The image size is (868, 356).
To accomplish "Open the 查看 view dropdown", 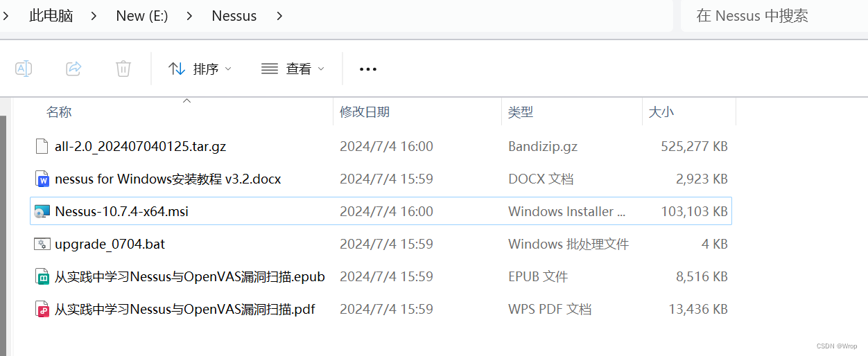I will click(293, 69).
